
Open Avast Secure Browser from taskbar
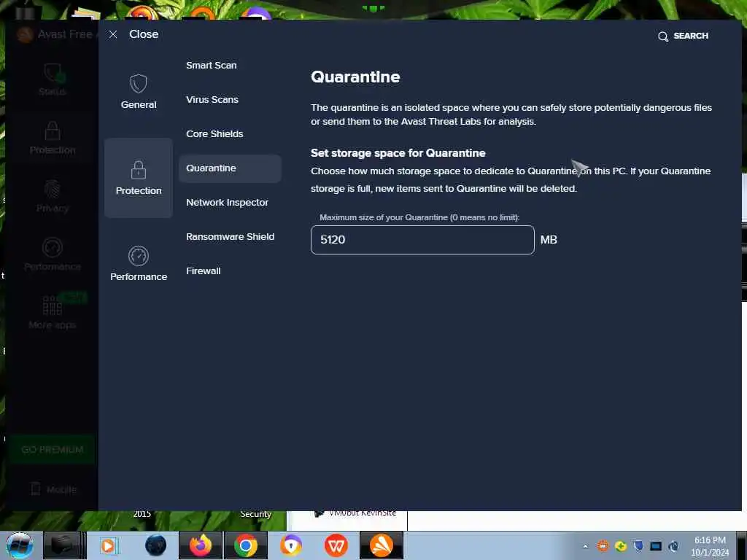tap(291, 545)
